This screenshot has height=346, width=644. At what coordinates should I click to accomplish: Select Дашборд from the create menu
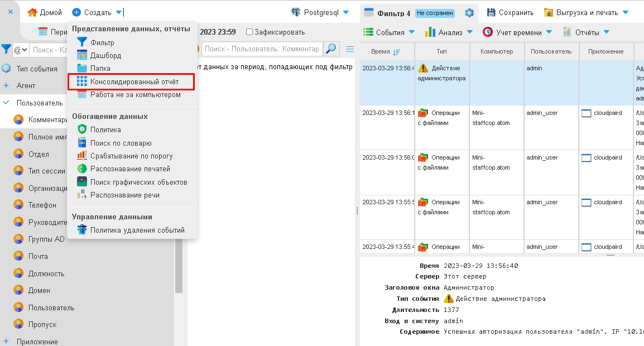click(x=105, y=55)
